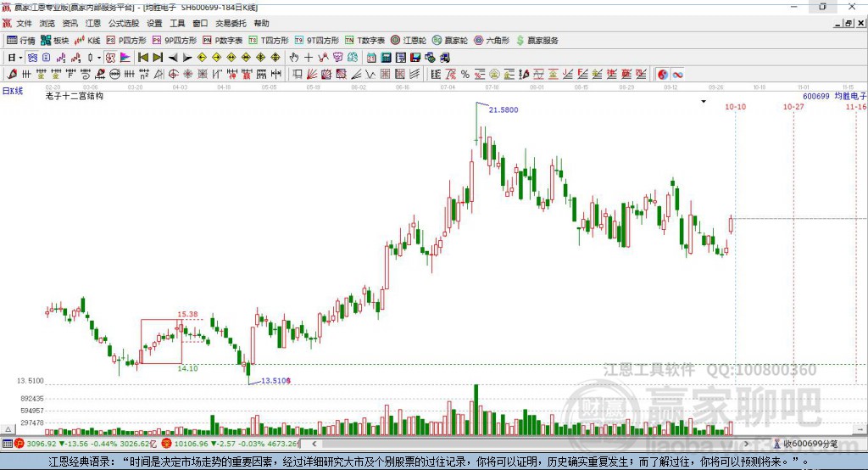Select the red pencil drawing tool
Image resolution: width=868 pixels, height=470 pixels.
tap(12, 75)
